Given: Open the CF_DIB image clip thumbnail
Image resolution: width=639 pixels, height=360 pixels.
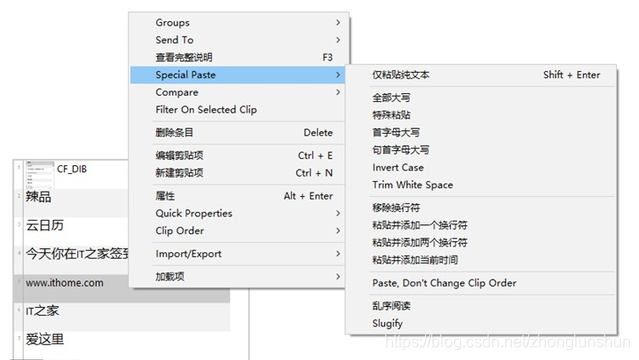Looking at the screenshot, I should (40, 174).
